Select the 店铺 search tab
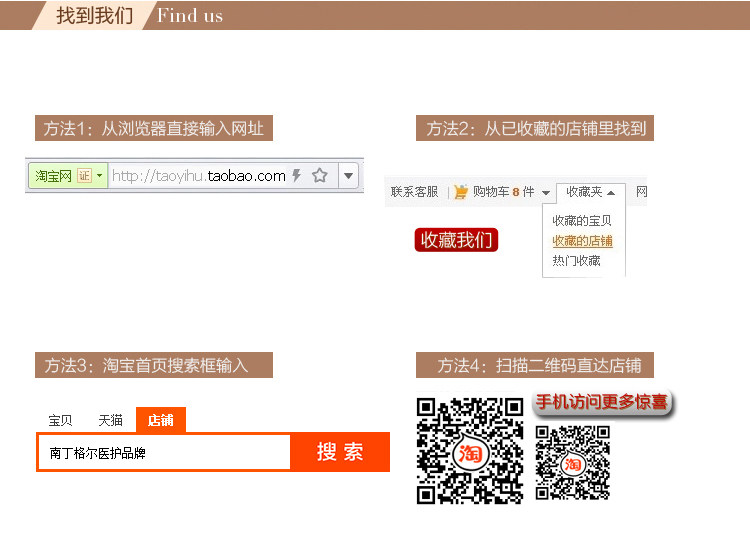The width and height of the screenshot is (750, 546). coord(161,420)
